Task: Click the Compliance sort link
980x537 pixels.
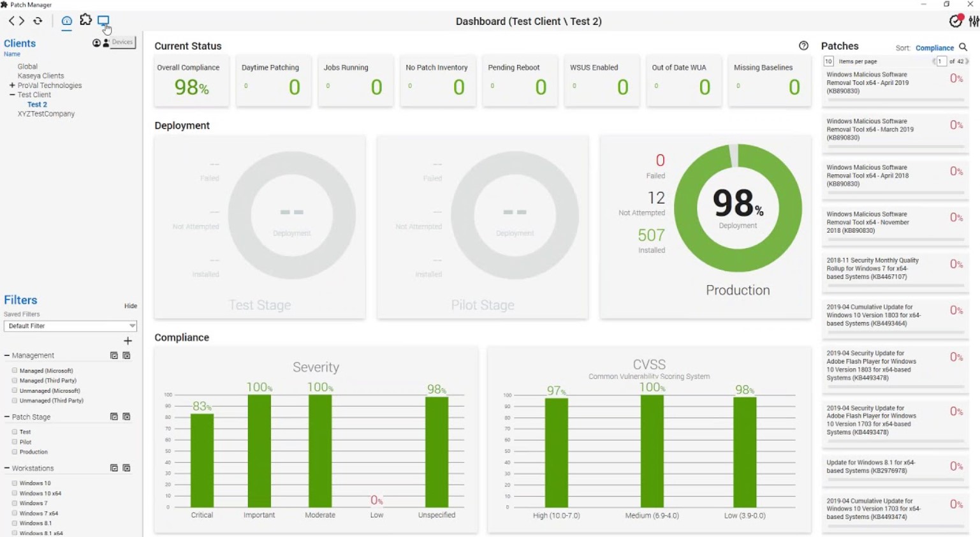Action: (934, 48)
